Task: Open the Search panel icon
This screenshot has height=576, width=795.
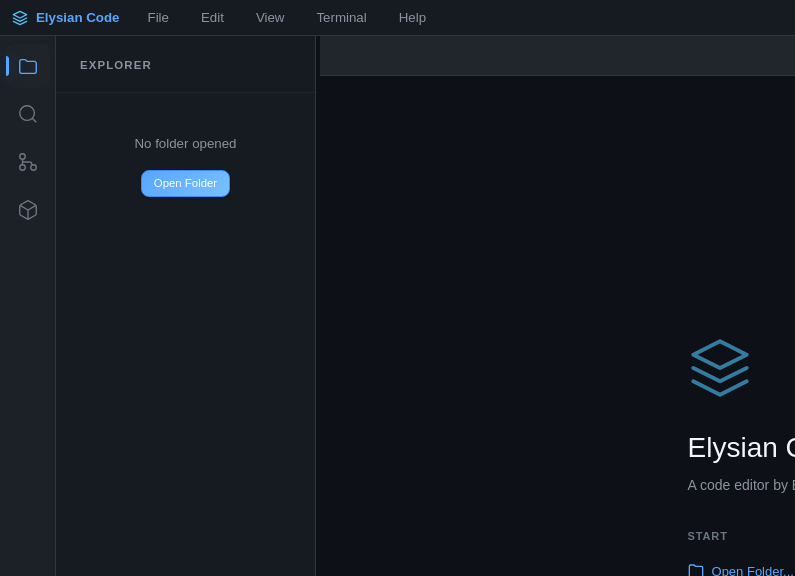Action: [x=28, y=114]
